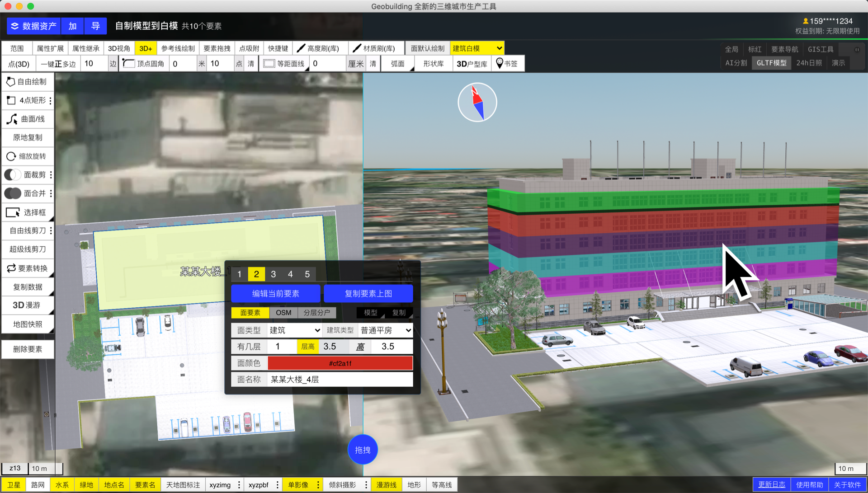The image size is (868, 493).
Task: Select the curve/line (曲面/线) tool
Action: coord(27,119)
